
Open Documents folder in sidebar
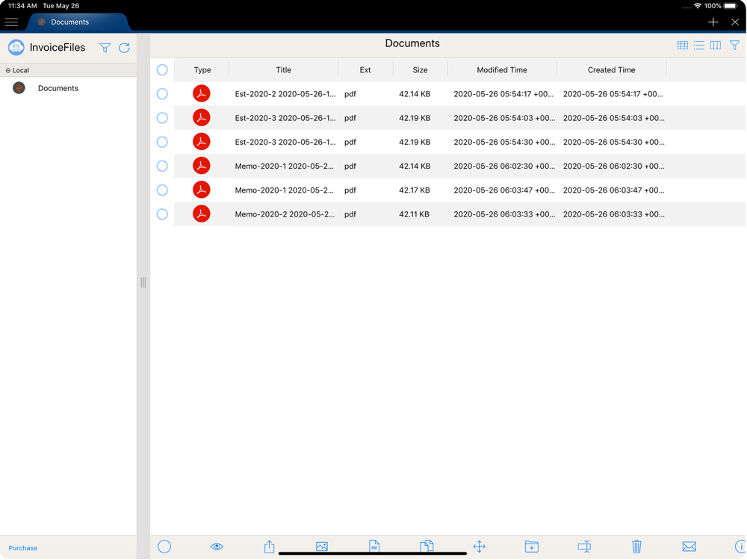58,88
